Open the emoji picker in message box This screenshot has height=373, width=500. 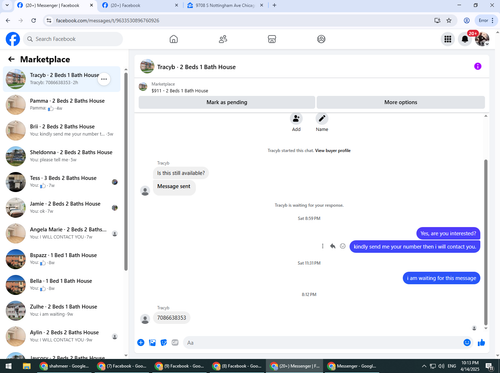467,343
